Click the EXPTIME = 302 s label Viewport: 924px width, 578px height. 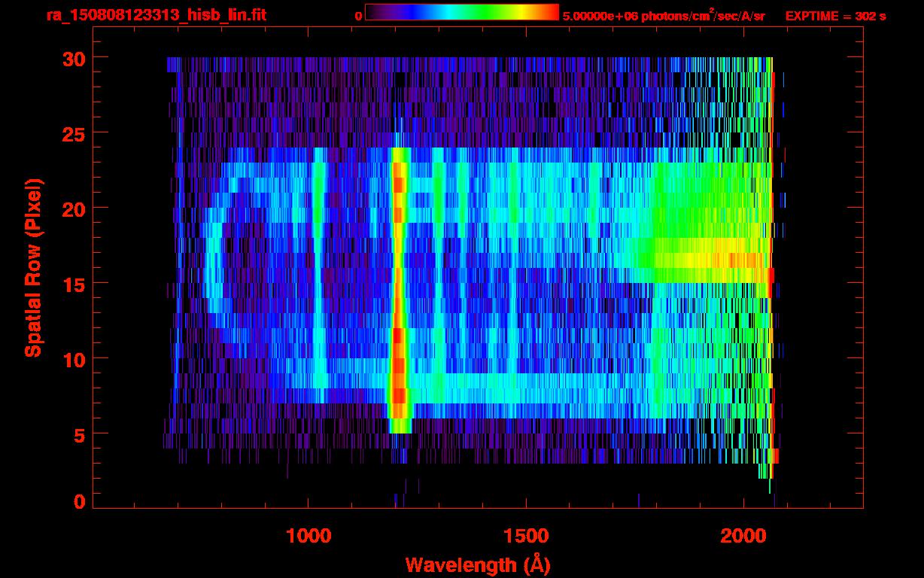click(x=835, y=16)
